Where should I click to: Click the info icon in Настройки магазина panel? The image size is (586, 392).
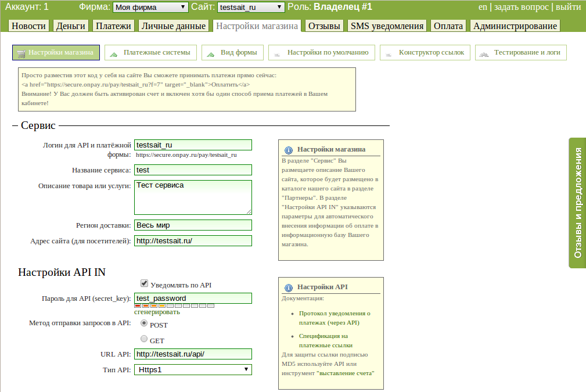[289, 149]
